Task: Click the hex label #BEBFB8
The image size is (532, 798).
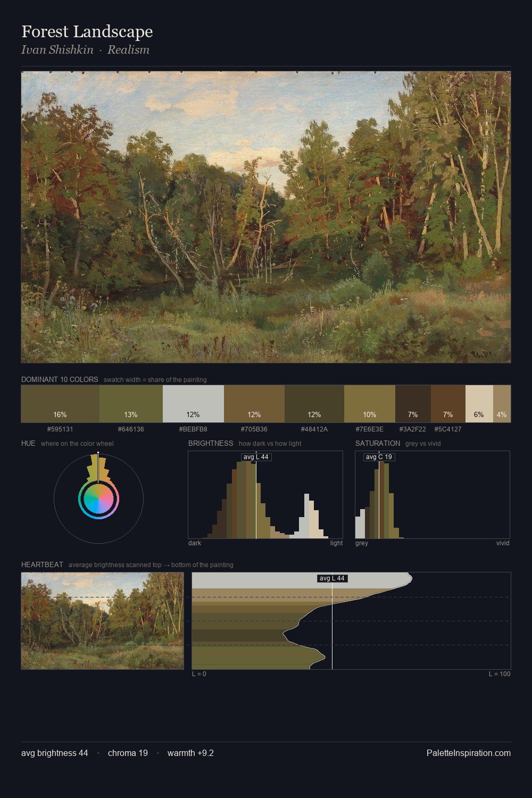Action: coord(193,429)
